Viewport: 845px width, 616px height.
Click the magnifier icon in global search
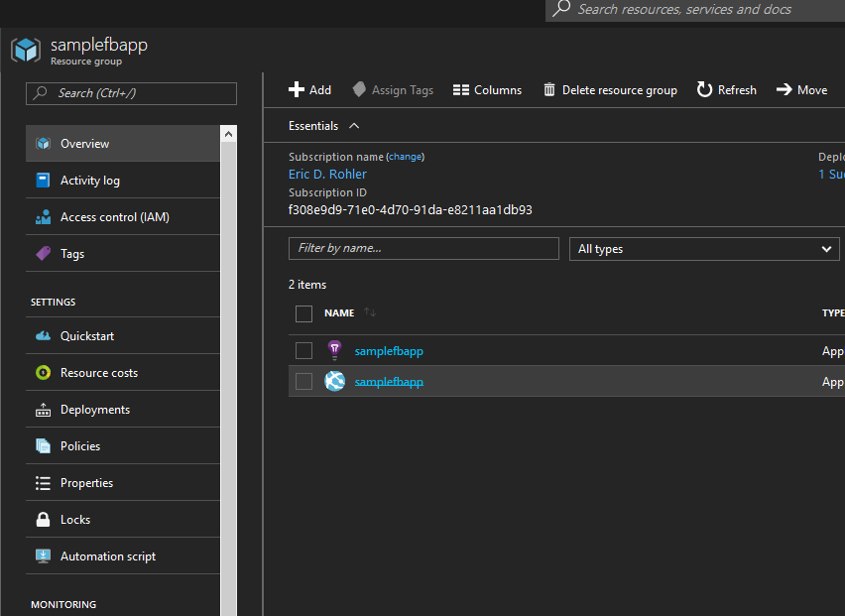pos(561,9)
